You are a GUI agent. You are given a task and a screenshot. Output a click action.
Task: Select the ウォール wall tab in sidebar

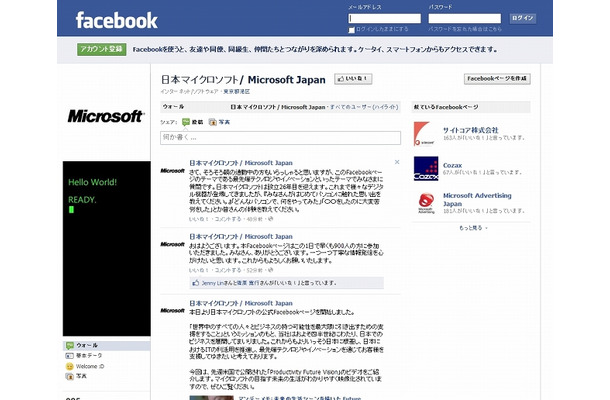tap(107, 346)
